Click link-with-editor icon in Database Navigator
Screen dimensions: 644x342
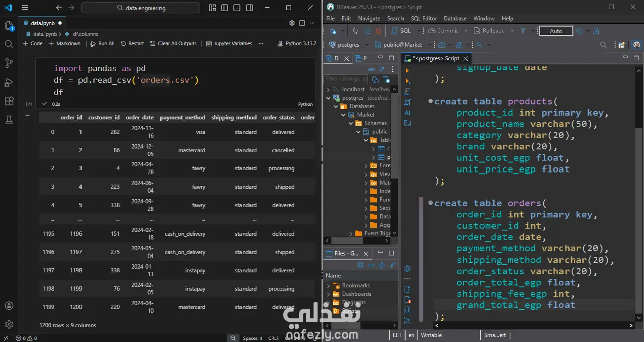(x=382, y=69)
